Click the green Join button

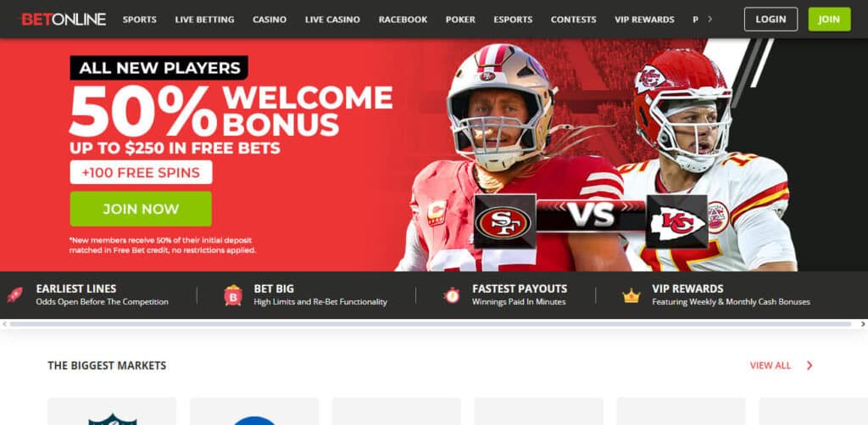[x=829, y=20]
